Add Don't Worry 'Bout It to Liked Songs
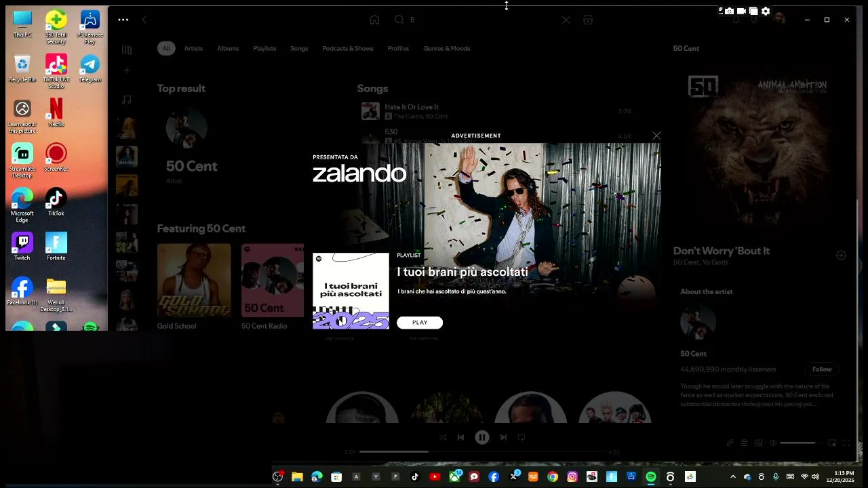This screenshot has width=868, height=488. [841, 256]
